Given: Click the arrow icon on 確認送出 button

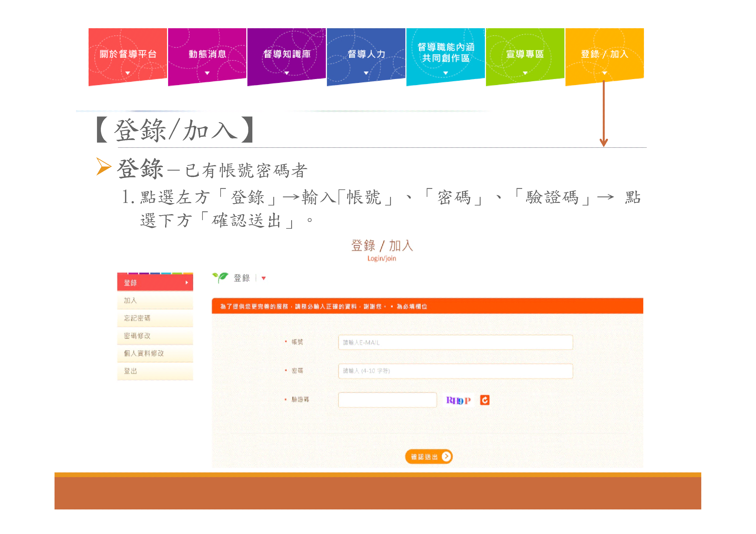Looking at the screenshot, I should pos(446,456).
